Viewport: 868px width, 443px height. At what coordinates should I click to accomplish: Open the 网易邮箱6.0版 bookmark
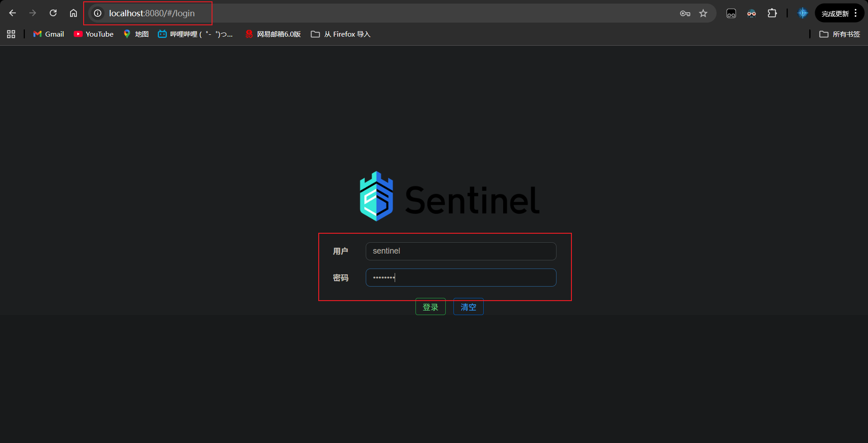273,34
